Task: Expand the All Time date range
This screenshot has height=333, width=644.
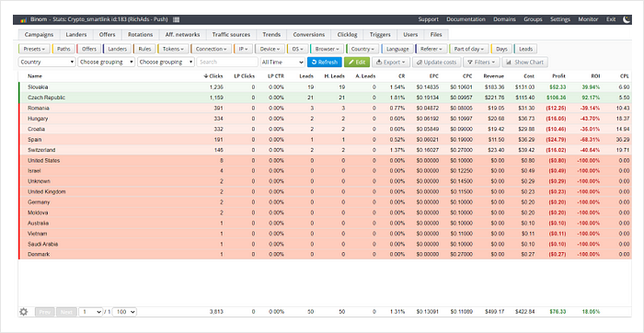Action: click(282, 62)
